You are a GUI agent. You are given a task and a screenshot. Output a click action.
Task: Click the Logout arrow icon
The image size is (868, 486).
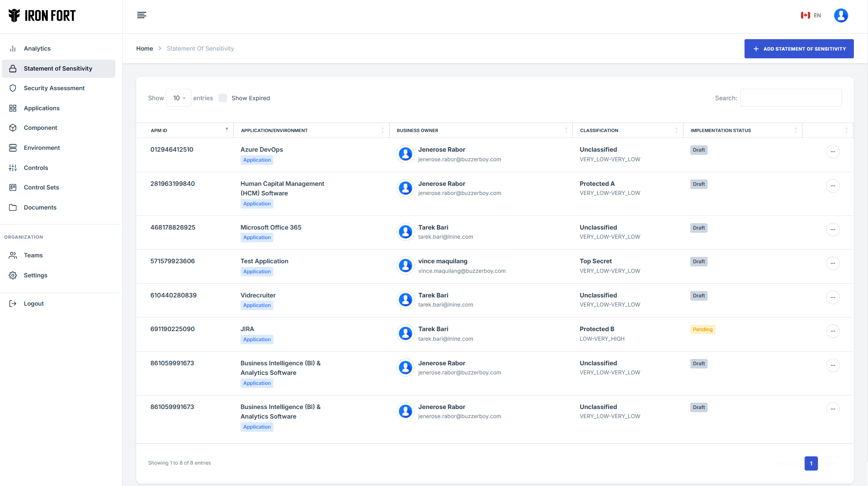[13, 304]
